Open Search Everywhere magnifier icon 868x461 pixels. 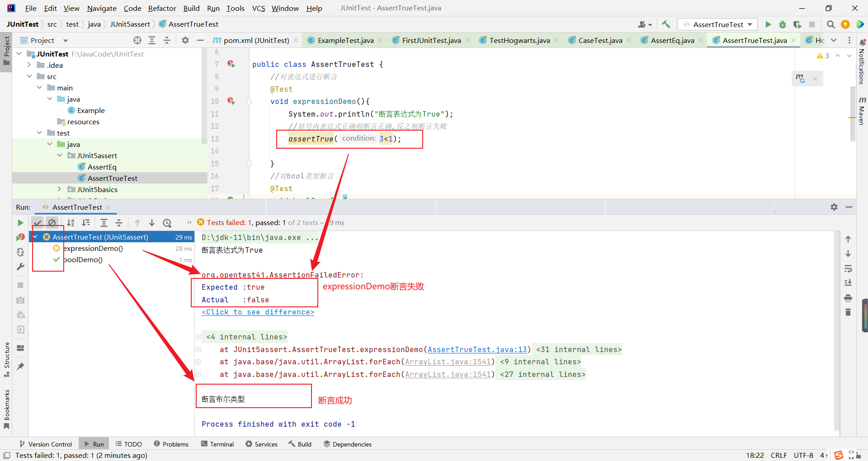tap(830, 24)
